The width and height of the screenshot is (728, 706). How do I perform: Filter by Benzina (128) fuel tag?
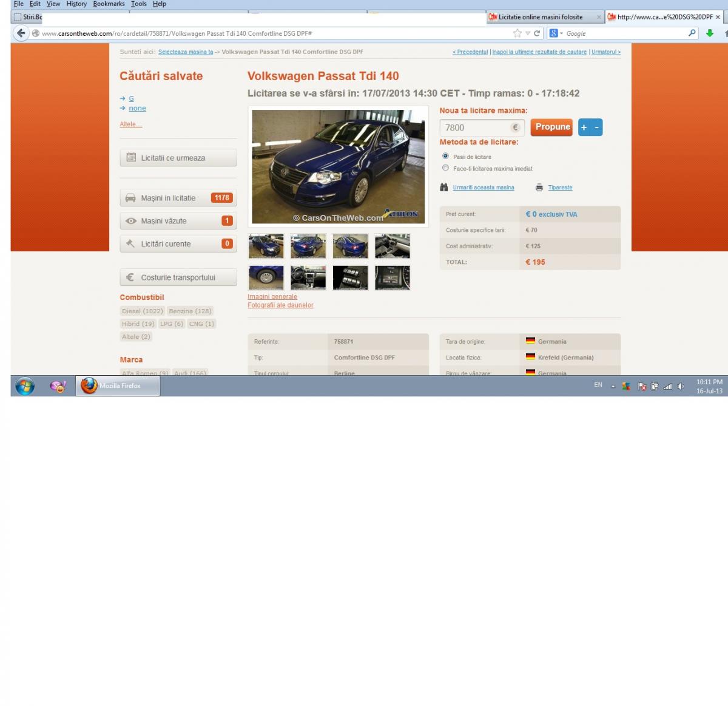[190, 311]
